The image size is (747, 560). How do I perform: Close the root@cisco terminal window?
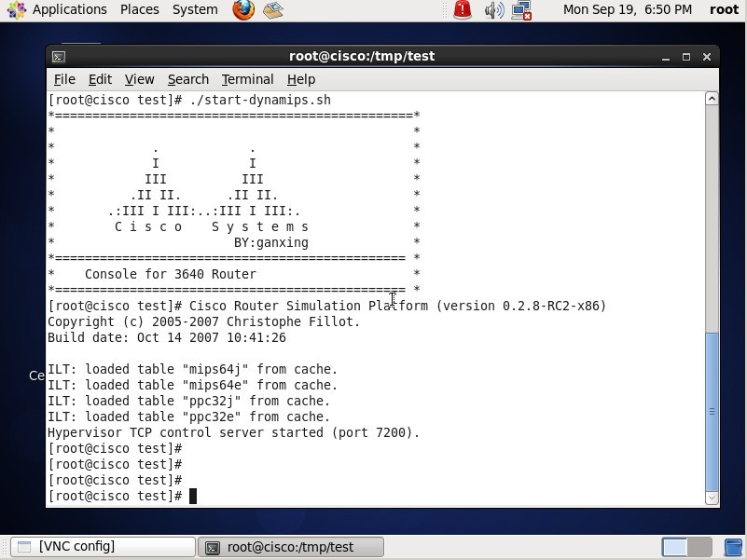[707, 57]
